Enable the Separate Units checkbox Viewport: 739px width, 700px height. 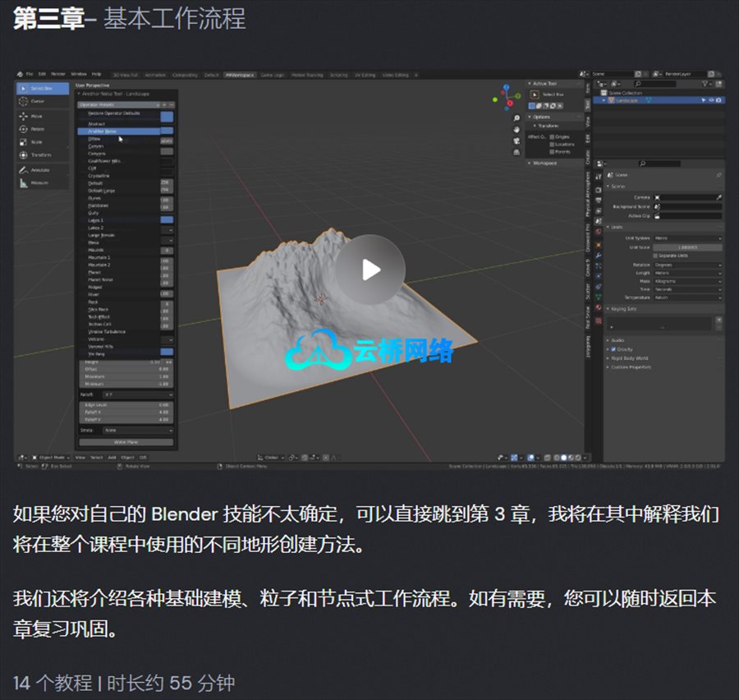(x=655, y=256)
